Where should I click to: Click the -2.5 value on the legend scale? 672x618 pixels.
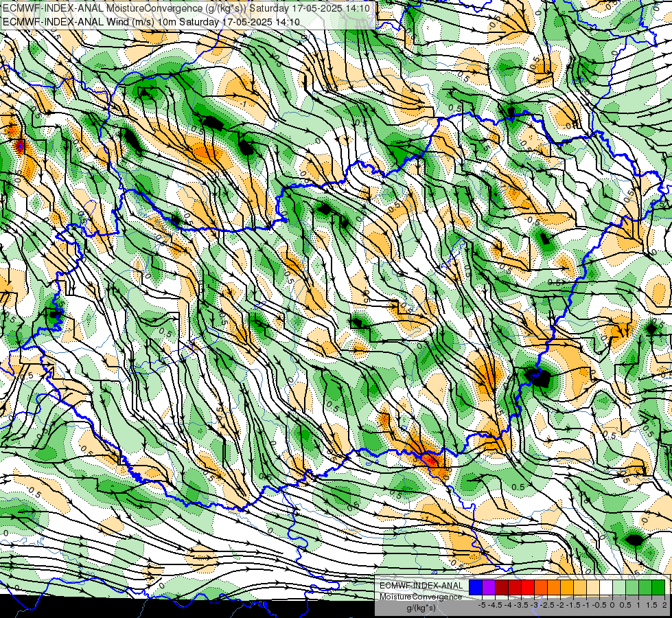click(x=547, y=605)
